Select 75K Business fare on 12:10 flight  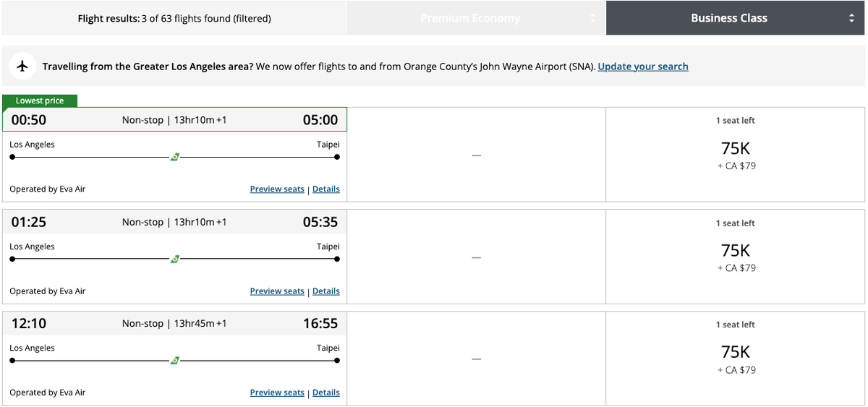[x=735, y=358]
